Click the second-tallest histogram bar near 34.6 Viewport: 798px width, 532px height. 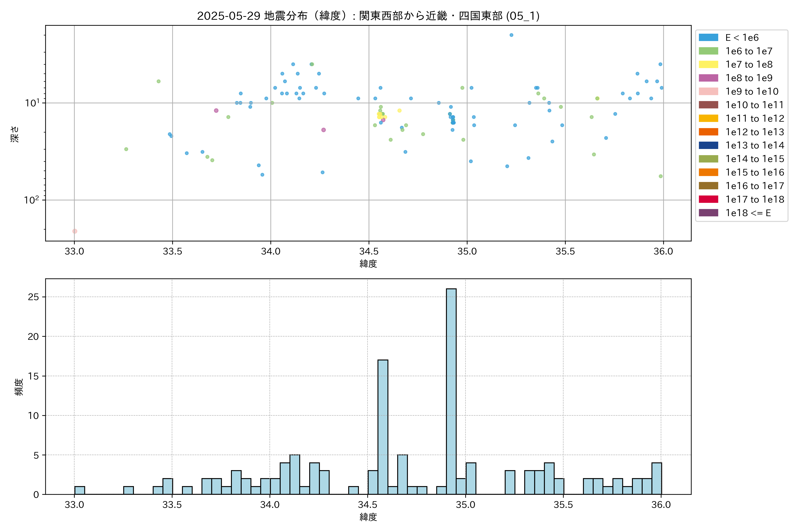click(383, 427)
